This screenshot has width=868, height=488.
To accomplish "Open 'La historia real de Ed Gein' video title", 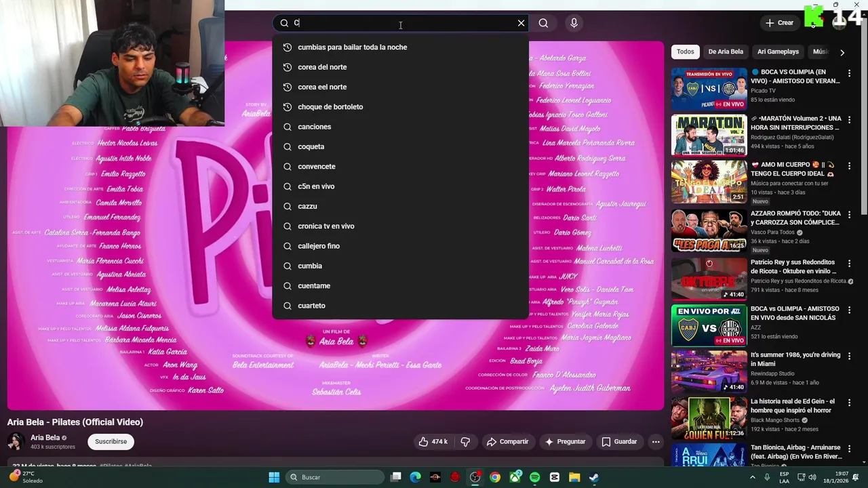I will tap(793, 405).
